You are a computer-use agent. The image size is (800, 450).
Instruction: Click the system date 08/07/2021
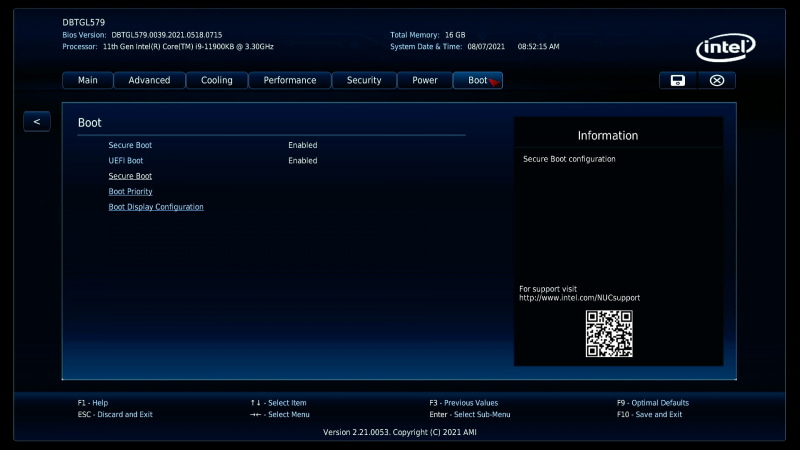point(486,46)
